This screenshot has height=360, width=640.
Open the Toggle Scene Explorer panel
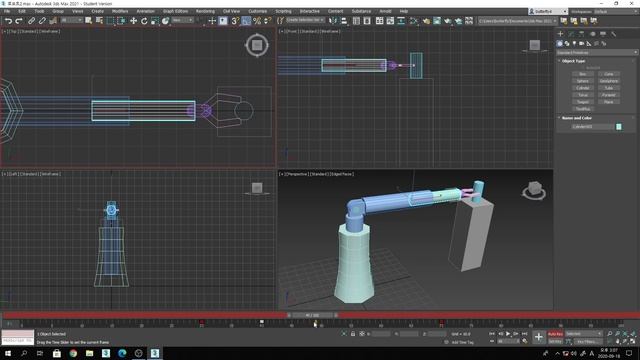click(356, 20)
